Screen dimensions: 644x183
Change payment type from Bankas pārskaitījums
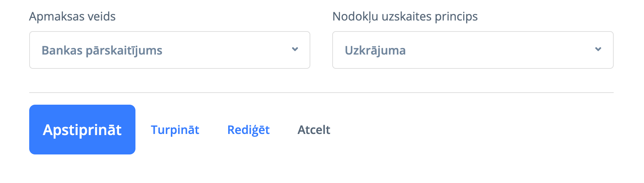coord(169,50)
